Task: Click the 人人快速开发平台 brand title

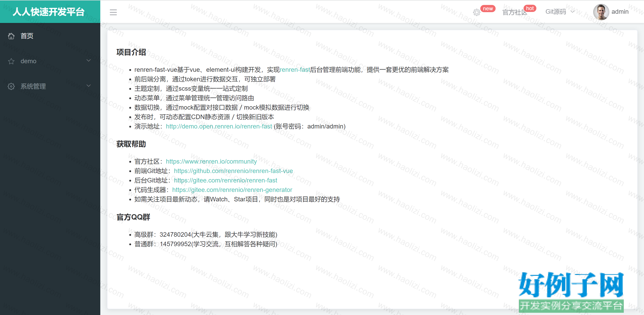Action: 49,12
